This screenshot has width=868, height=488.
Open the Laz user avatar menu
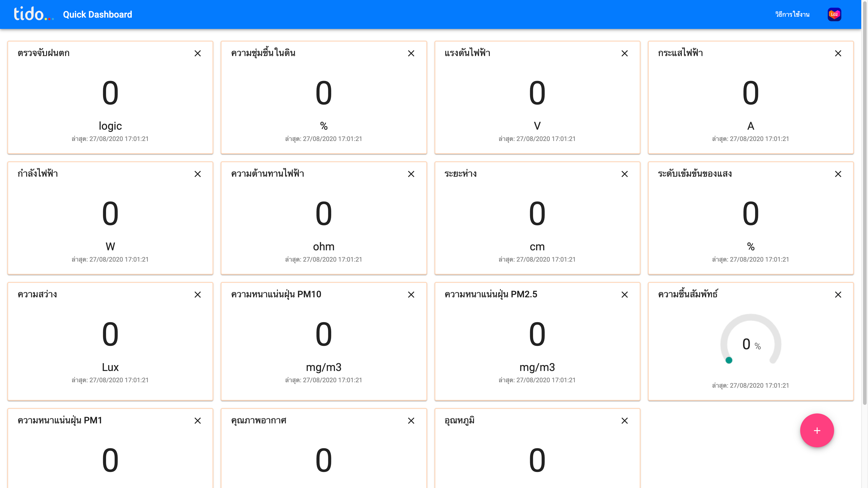pyautogui.click(x=834, y=14)
